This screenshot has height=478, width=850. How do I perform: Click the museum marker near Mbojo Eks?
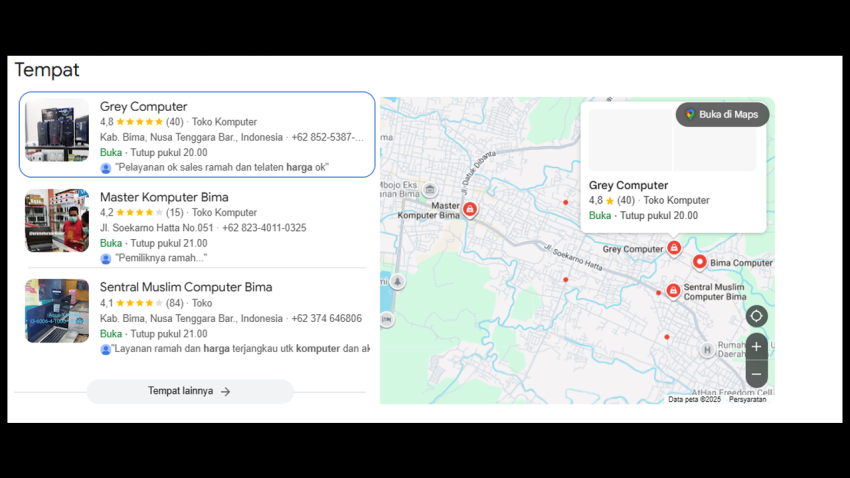tap(429, 190)
